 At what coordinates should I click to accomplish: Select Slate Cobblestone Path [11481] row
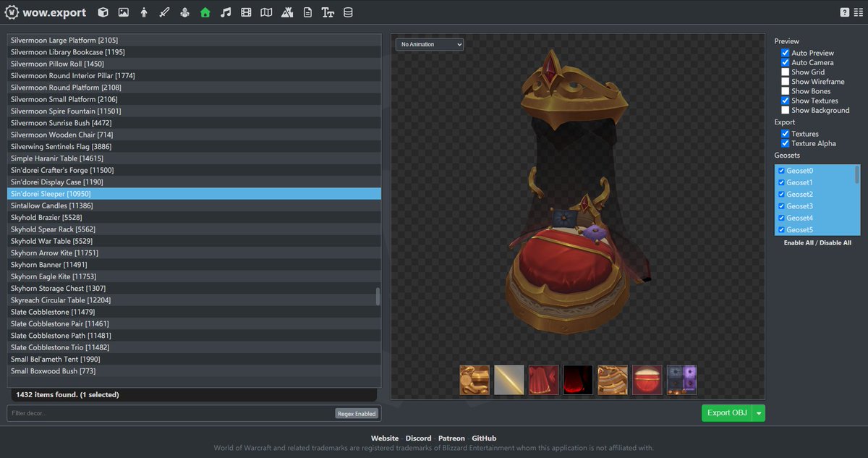point(194,336)
